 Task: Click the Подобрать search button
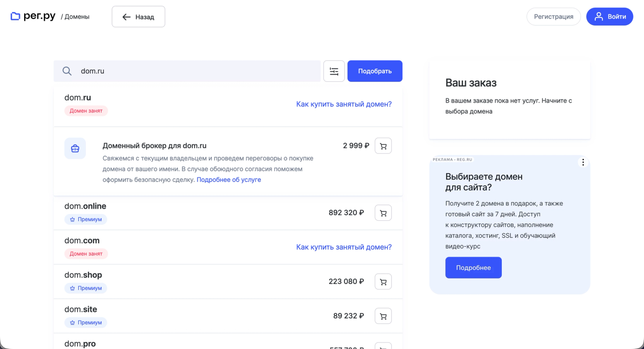(375, 71)
